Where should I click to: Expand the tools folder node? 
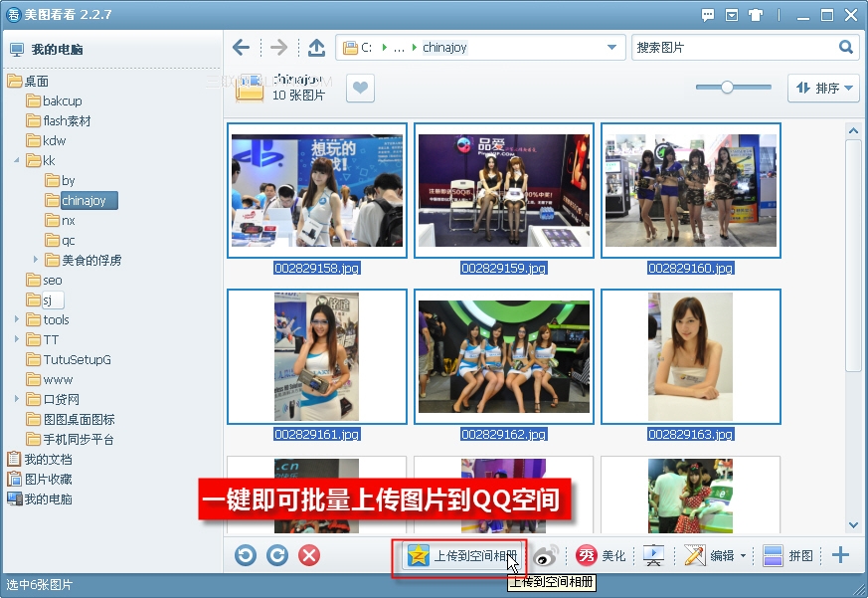pyautogui.click(x=17, y=319)
